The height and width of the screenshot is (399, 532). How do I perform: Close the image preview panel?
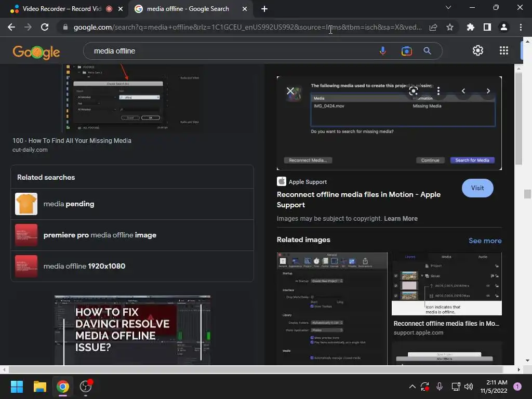point(290,91)
